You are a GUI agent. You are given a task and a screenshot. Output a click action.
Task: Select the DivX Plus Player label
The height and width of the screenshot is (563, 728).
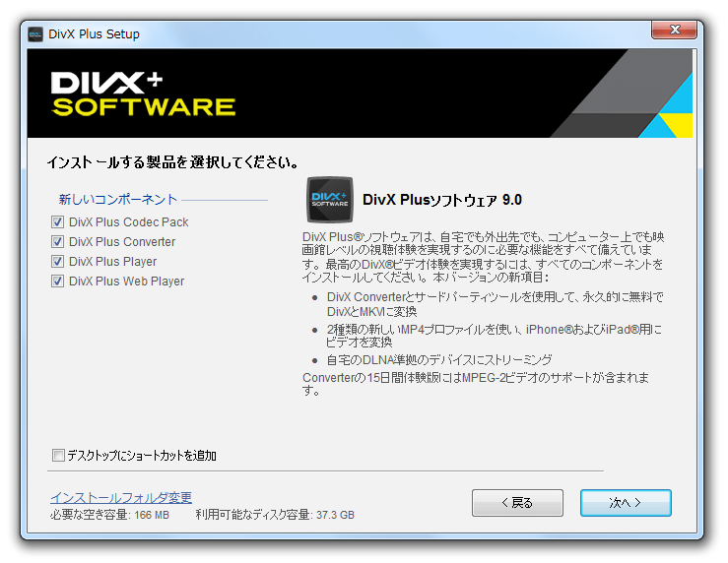coord(113,262)
